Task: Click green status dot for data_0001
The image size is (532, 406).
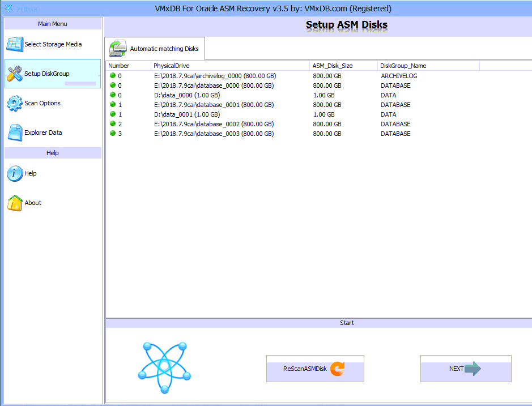Action: [x=113, y=114]
